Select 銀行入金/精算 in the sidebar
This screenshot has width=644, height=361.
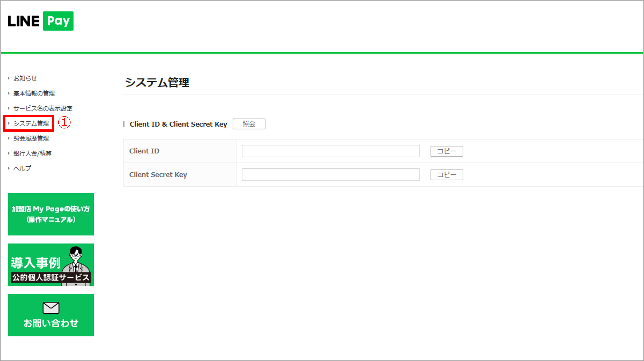pos(32,153)
